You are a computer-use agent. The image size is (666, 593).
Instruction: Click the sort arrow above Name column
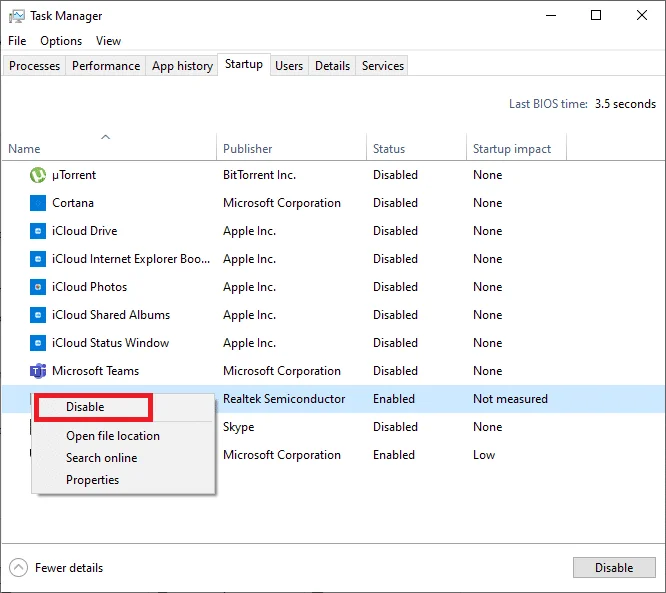point(105,137)
